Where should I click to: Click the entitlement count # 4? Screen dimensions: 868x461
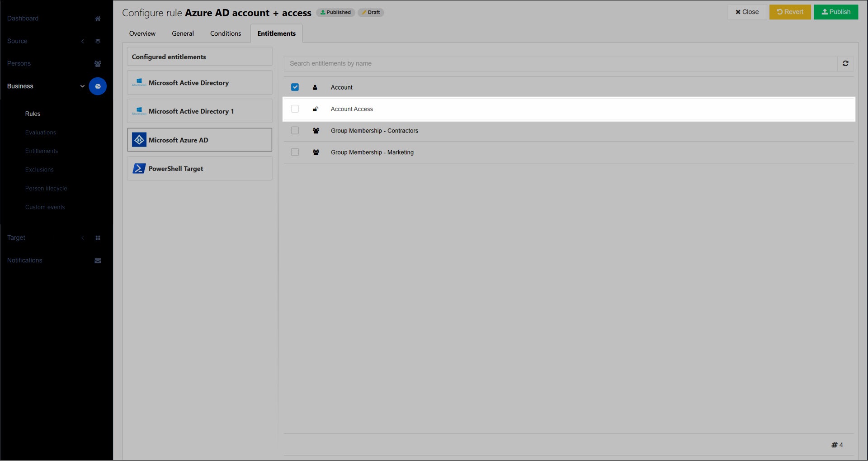coord(837,445)
